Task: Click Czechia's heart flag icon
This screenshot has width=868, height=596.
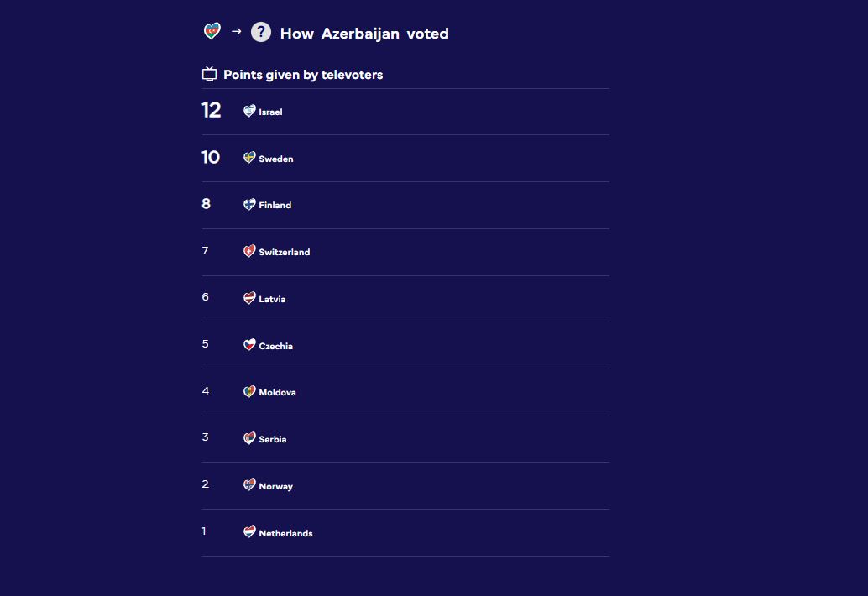Action: (x=249, y=345)
